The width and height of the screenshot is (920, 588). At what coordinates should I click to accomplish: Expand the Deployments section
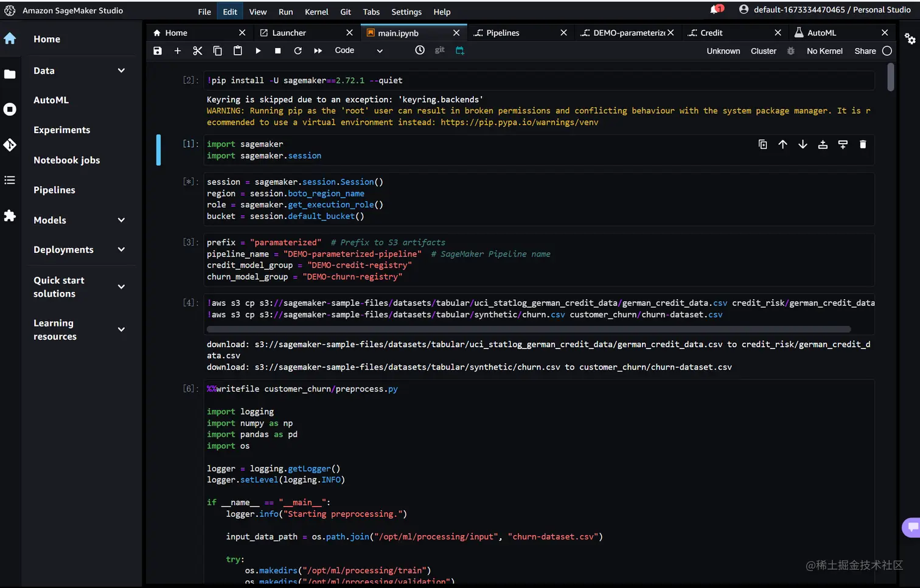click(121, 250)
